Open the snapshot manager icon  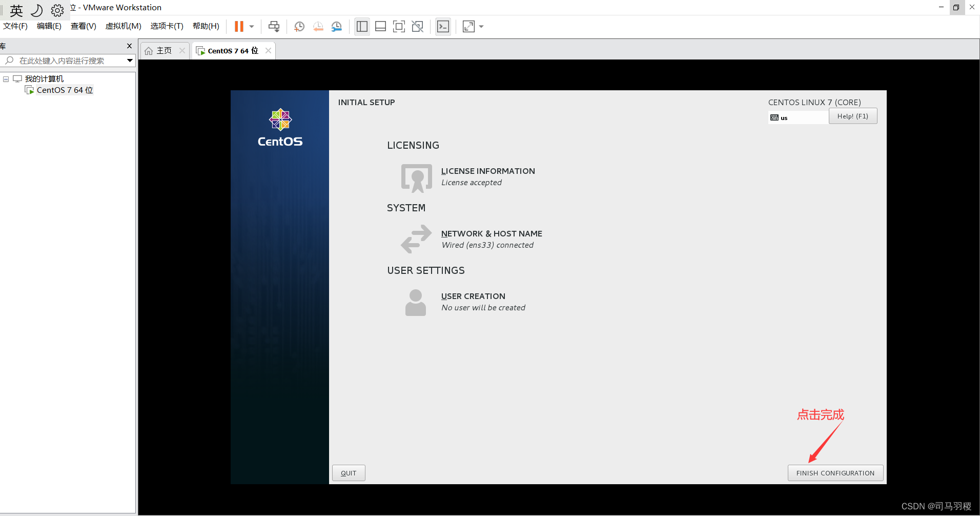click(337, 26)
